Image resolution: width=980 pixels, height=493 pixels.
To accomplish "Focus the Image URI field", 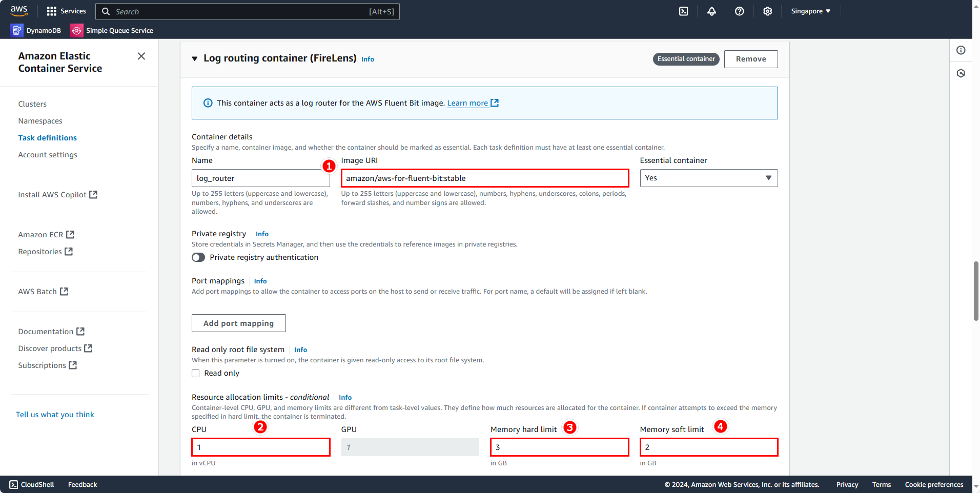I will coord(485,178).
